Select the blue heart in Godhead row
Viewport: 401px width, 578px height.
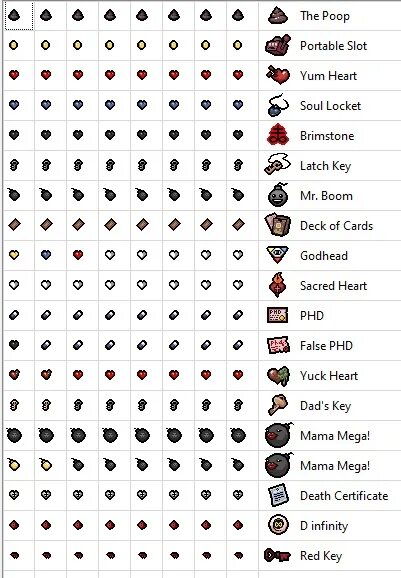coord(46,255)
